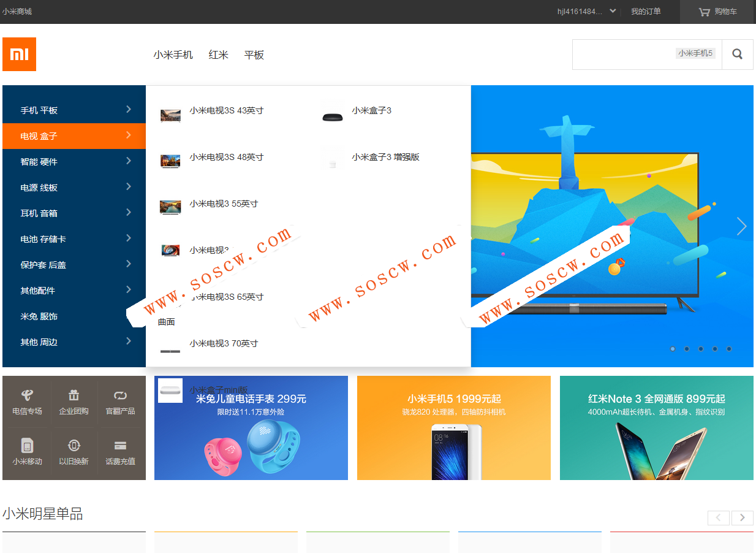Select second banner carousel dot

click(687, 349)
